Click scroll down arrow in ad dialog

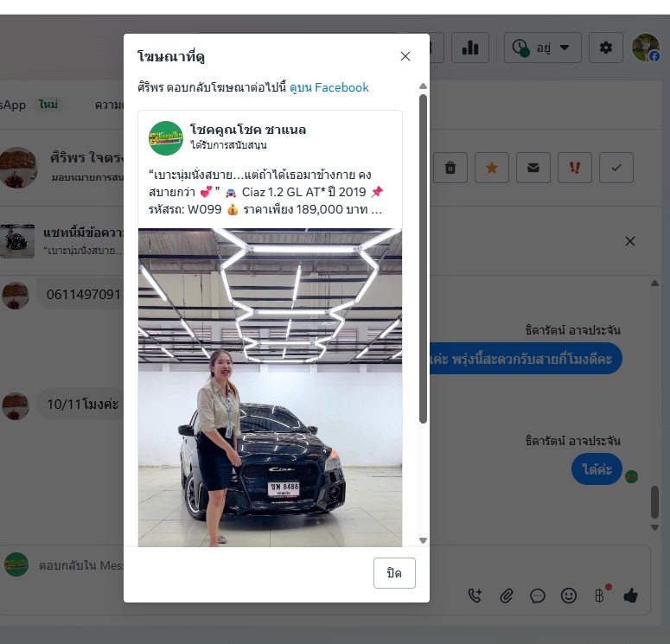click(x=423, y=540)
